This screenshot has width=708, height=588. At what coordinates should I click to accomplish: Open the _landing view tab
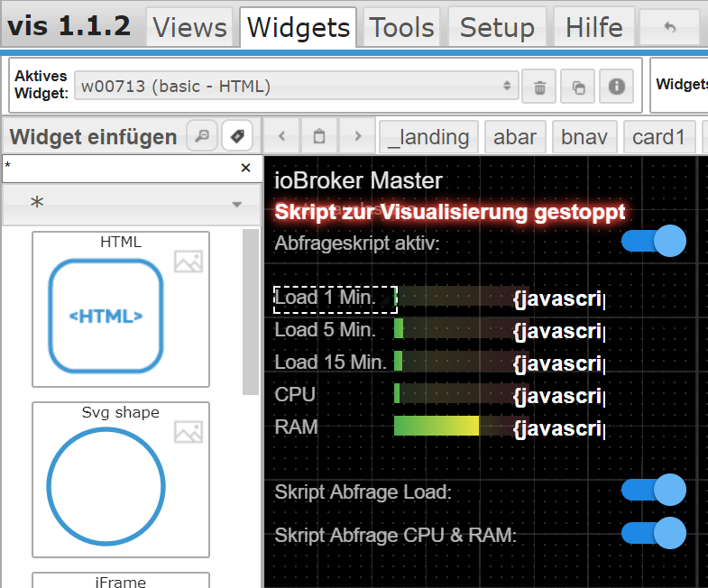tap(428, 137)
